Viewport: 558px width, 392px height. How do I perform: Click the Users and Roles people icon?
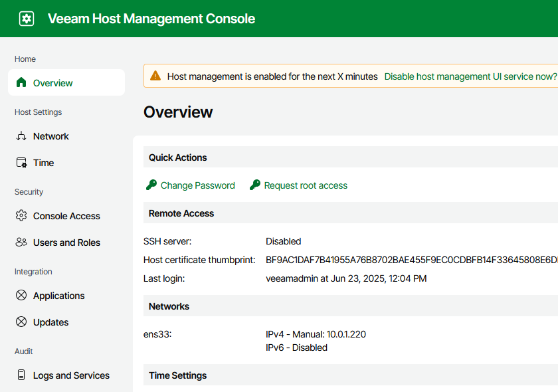click(23, 242)
